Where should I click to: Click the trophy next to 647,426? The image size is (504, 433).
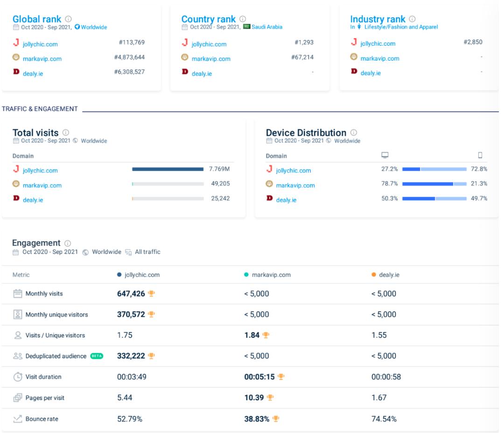[151, 293]
